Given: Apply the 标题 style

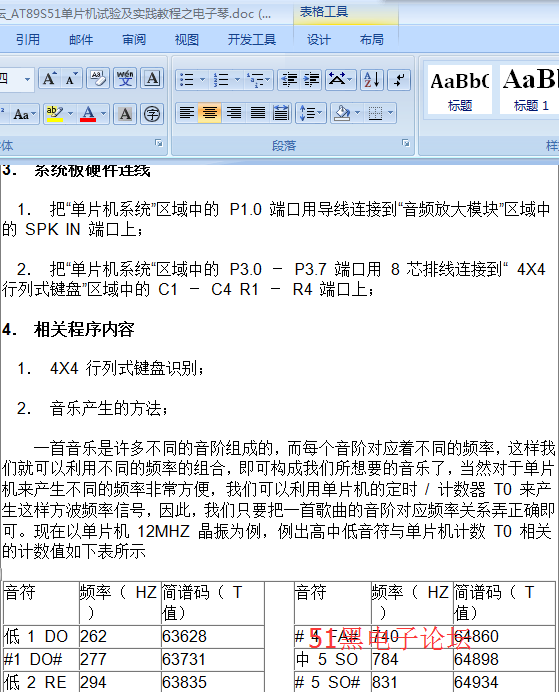Looking at the screenshot, I should click(460, 90).
